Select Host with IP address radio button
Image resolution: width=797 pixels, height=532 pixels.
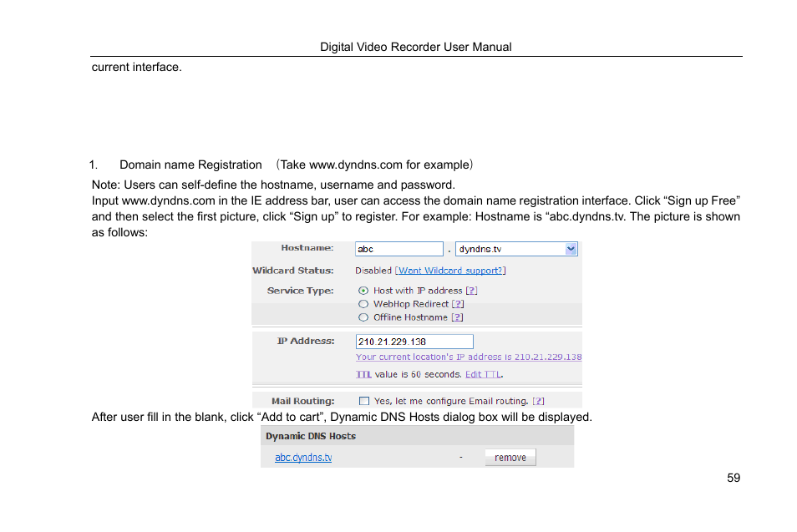[363, 291]
